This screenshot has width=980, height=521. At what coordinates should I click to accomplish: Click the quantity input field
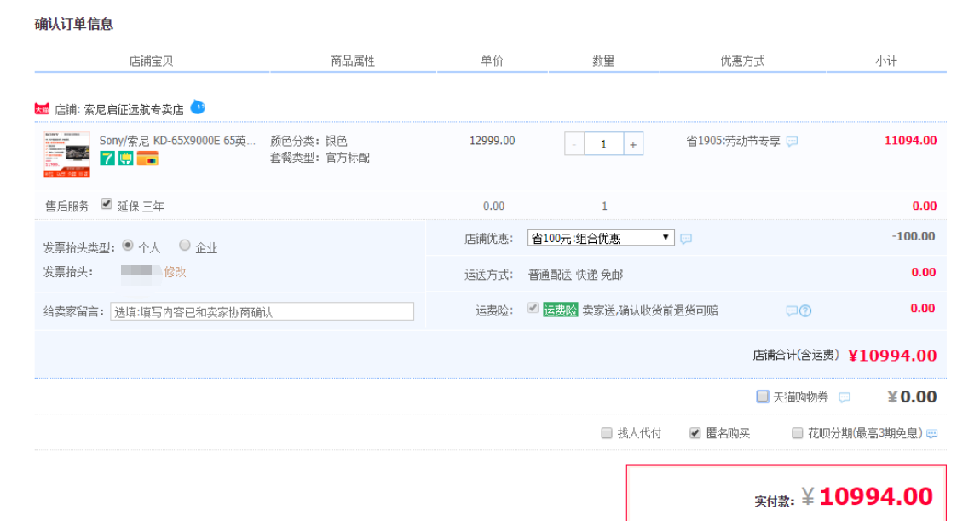pyautogui.click(x=603, y=144)
